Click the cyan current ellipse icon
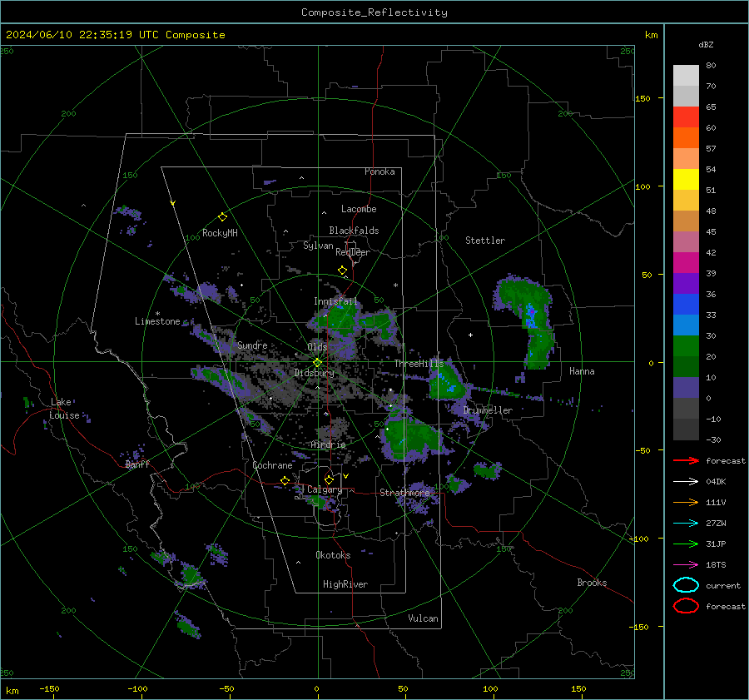Screen dimensions: 749x700 686,585
